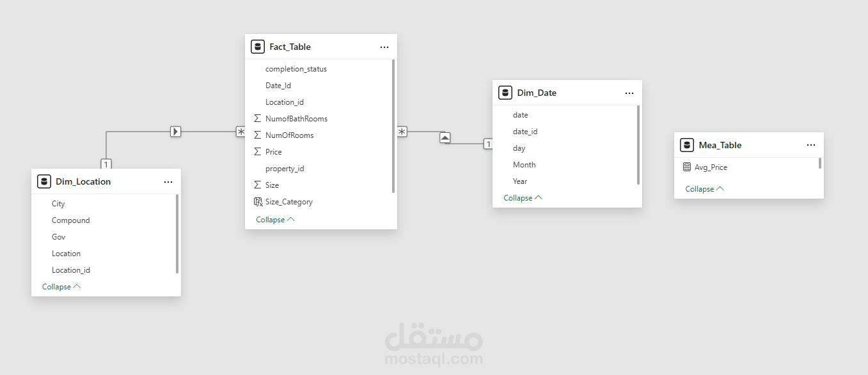Click the Dim_Location table icon
The image size is (868, 375).
[x=44, y=181]
